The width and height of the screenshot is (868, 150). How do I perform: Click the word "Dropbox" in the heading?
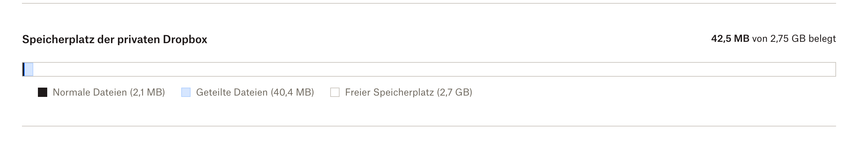185,39
